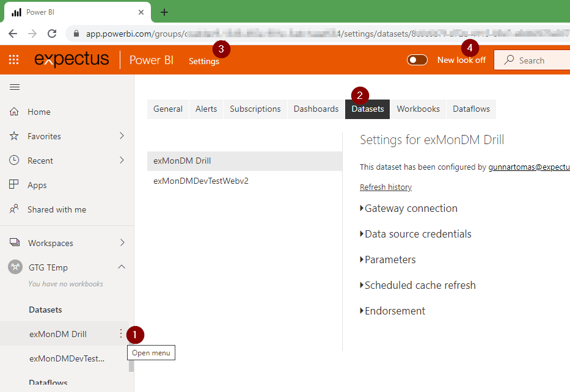Open the app launcher waffle icon

click(x=14, y=60)
